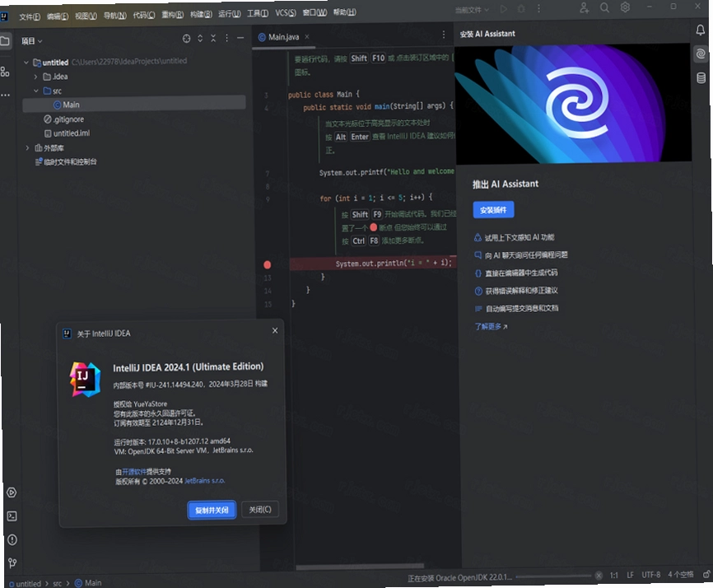The height and width of the screenshot is (588, 713).
Task: Click the editor horizontal scrollbar
Action: 360,567
